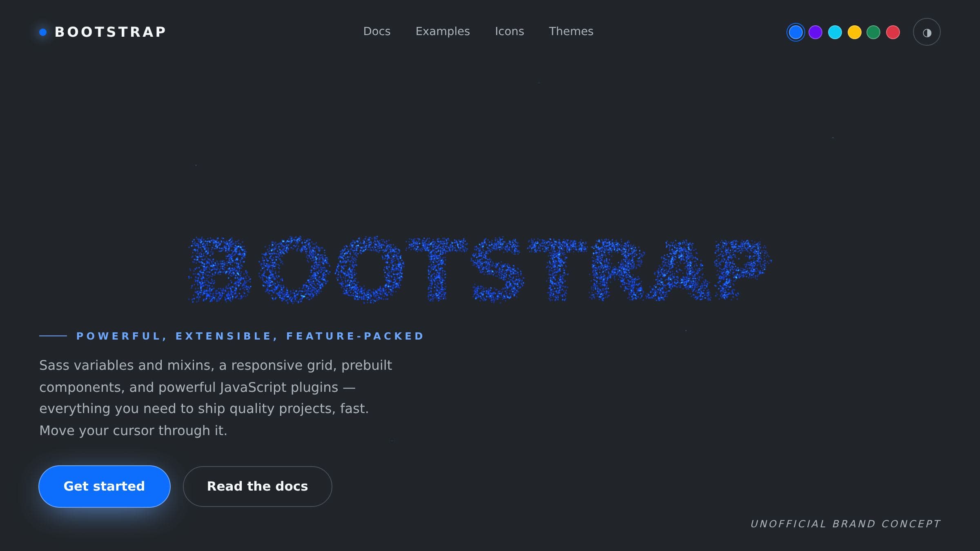Click the BOOTSTRAP brand logo
The width and height of the screenshot is (980, 551).
click(x=102, y=32)
